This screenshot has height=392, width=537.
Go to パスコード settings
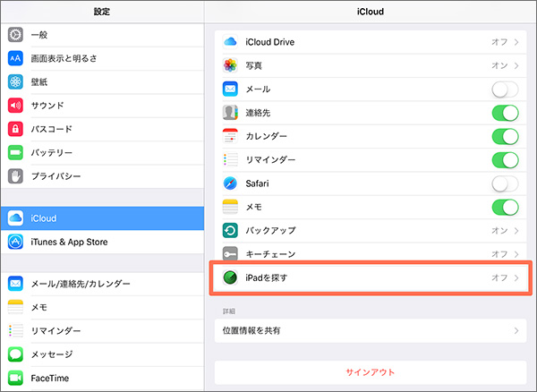(x=102, y=129)
